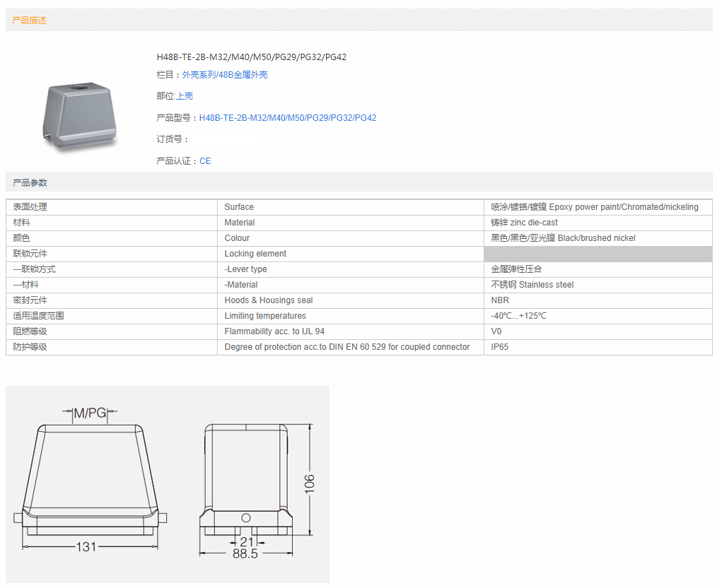
Task: Click the Stainless steel material value
Action: tap(532, 285)
